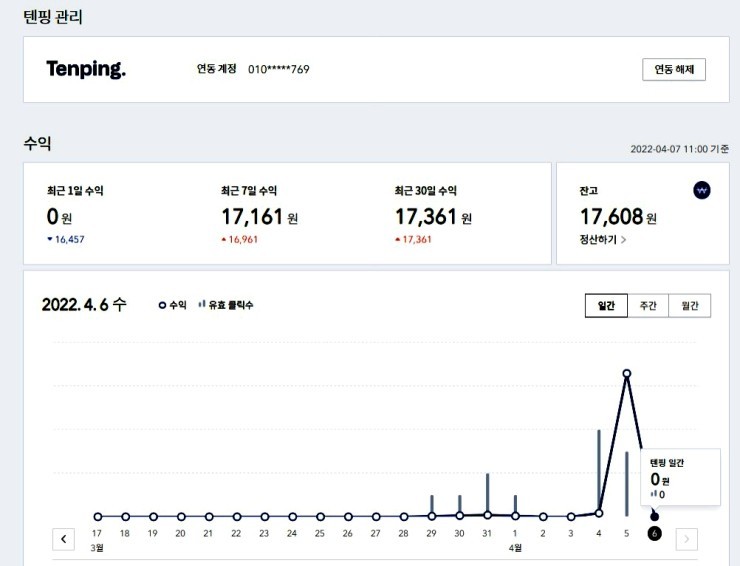Click the Tenping logo

86,69
